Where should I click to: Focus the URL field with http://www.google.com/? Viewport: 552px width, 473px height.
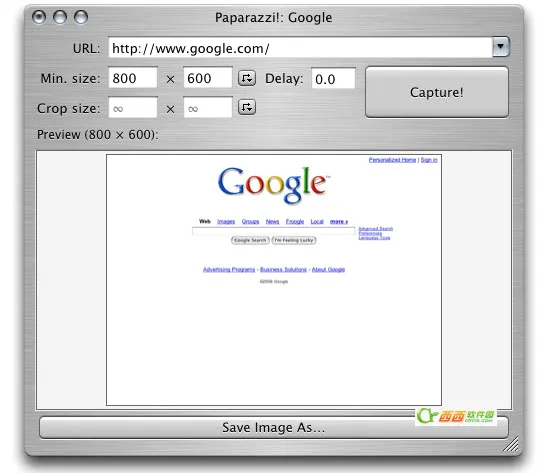point(300,48)
